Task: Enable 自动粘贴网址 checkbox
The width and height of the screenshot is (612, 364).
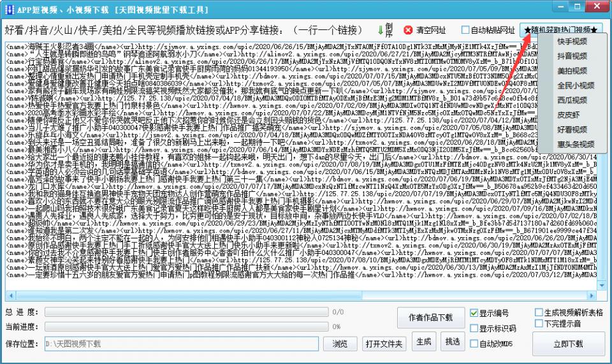Action: [465, 30]
